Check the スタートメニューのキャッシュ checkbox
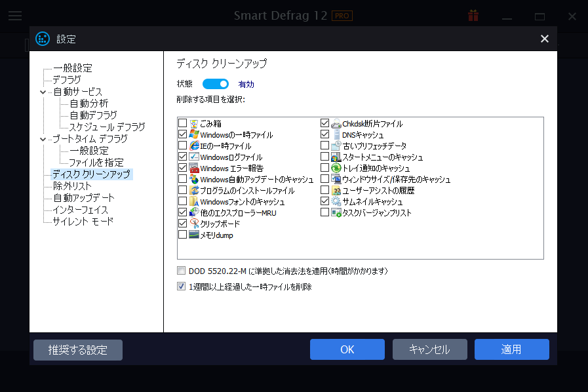This screenshot has height=392, width=588. coord(324,157)
